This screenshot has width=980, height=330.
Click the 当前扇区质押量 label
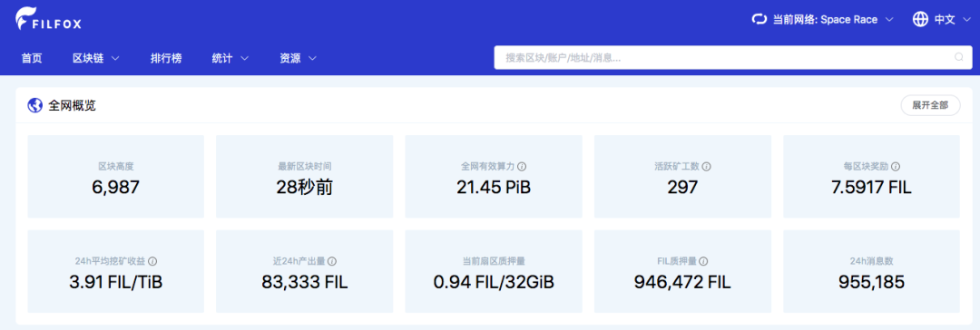(x=494, y=261)
